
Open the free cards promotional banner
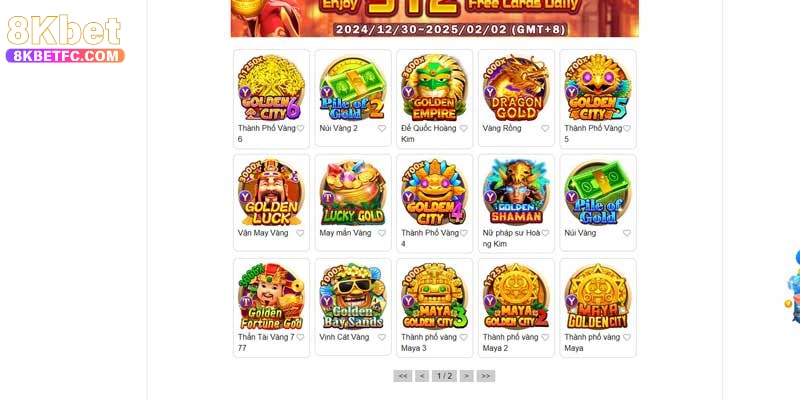coord(435,18)
